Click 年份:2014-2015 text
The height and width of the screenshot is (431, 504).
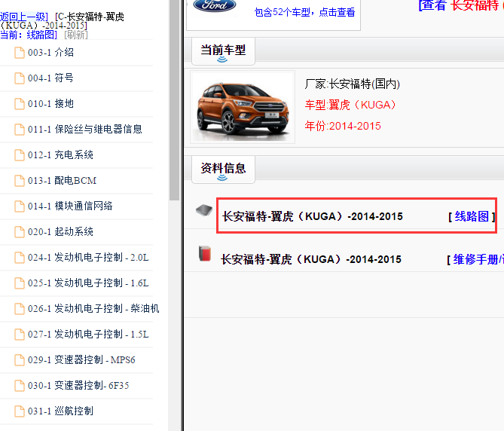(343, 126)
